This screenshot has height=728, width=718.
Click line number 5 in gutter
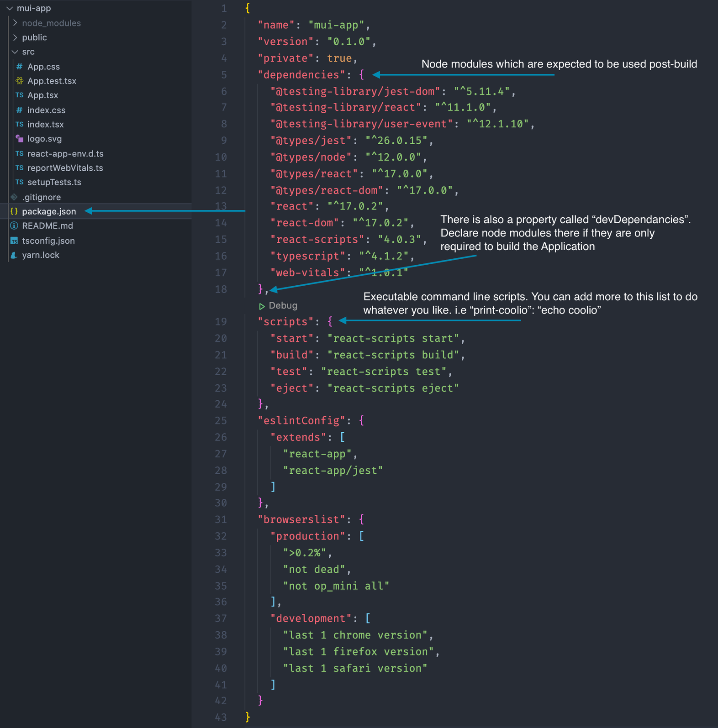(x=224, y=74)
